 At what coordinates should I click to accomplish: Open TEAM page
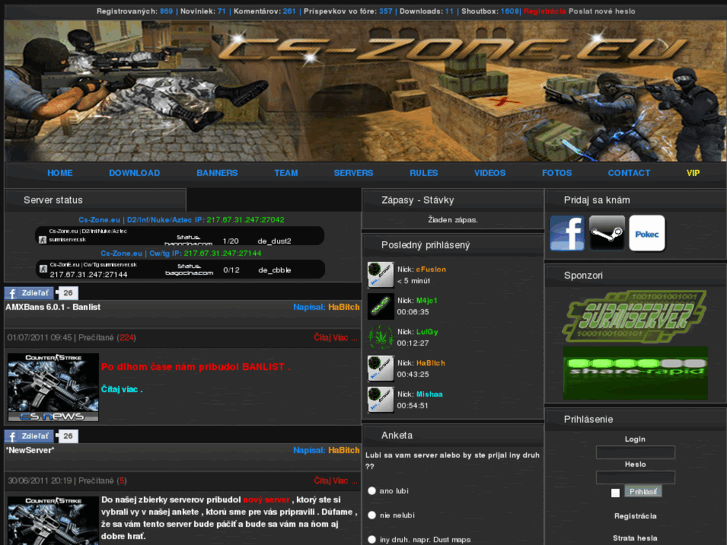point(286,173)
